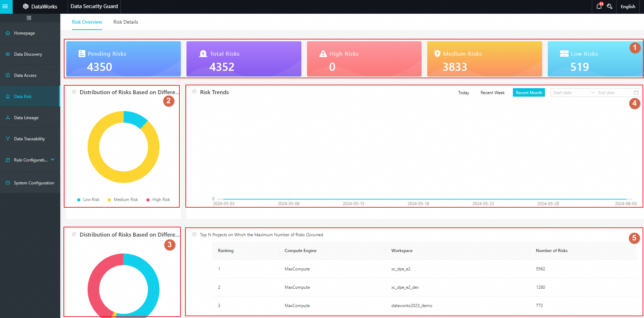The image size is (644, 318).
Task: Click the Workspace column header
Action: (402, 251)
